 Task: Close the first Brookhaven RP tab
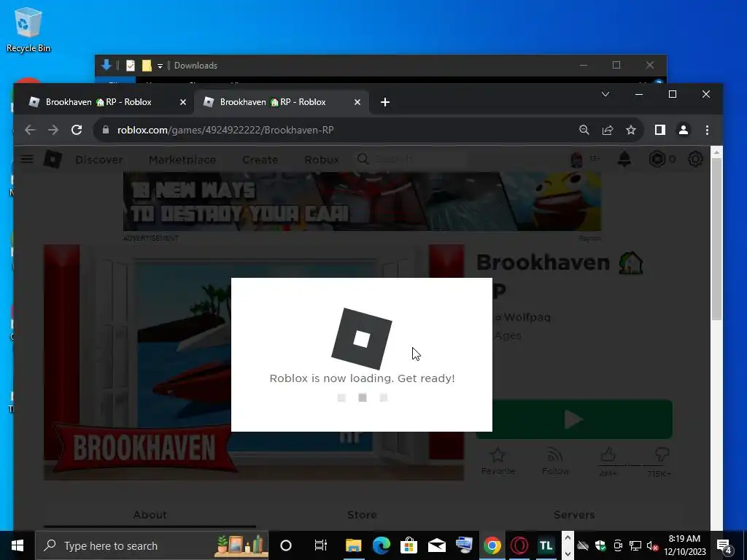point(183,102)
